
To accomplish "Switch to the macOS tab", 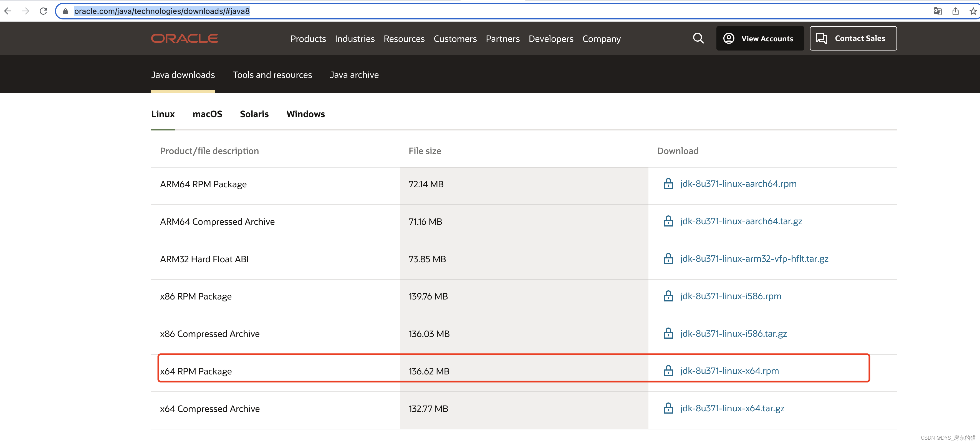I will (x=207, y=114).
